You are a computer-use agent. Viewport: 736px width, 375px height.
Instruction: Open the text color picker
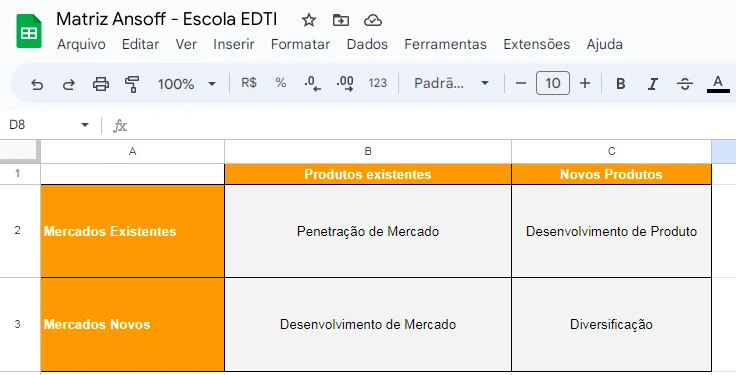pos(718,84)
